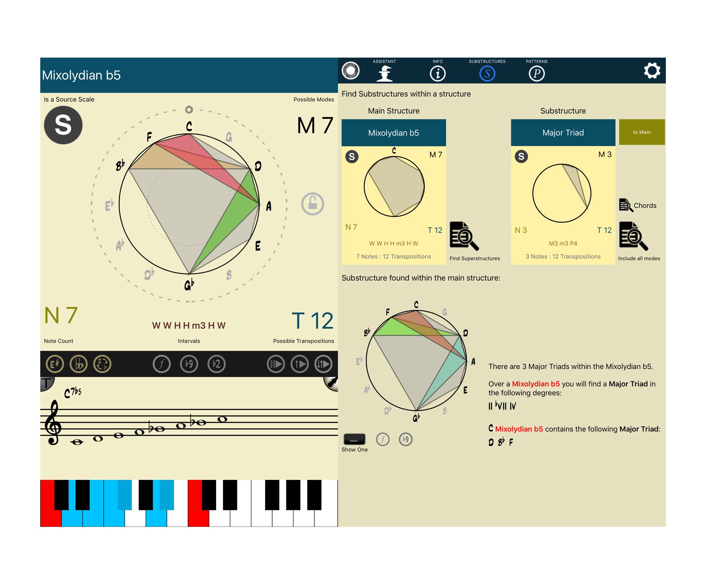Click the Main Structure scale thumbnail circle
The height and width of the screenshot is (588, 714).
point(394,186)
